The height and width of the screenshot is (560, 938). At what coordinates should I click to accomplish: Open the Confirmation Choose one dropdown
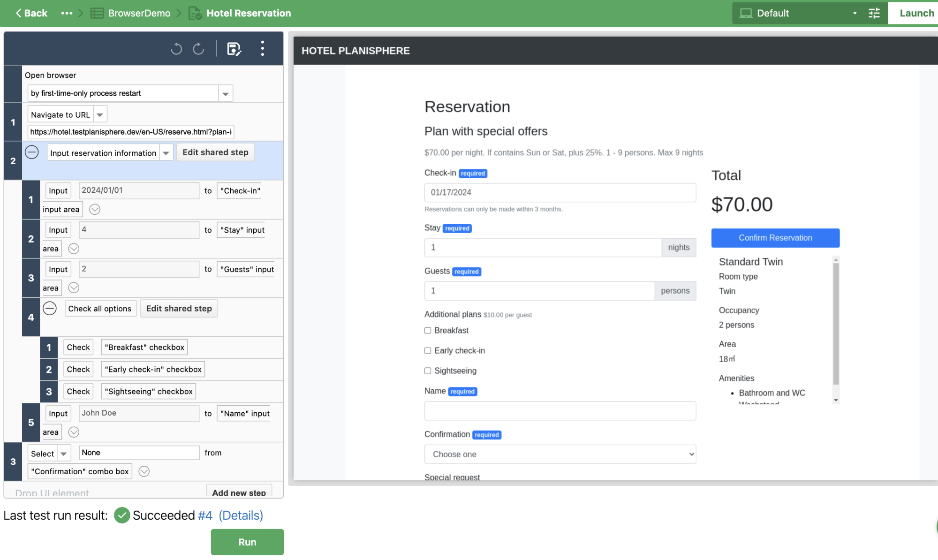tap(560, 454)
